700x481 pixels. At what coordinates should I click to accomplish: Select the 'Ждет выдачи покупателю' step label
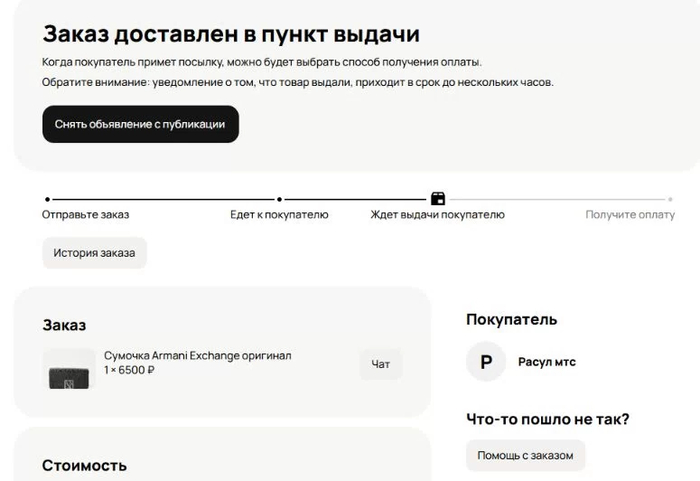point(437,215)
